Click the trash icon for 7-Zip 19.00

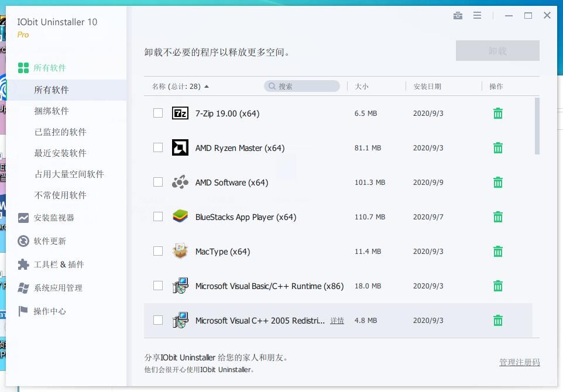(x=498, y=114)
